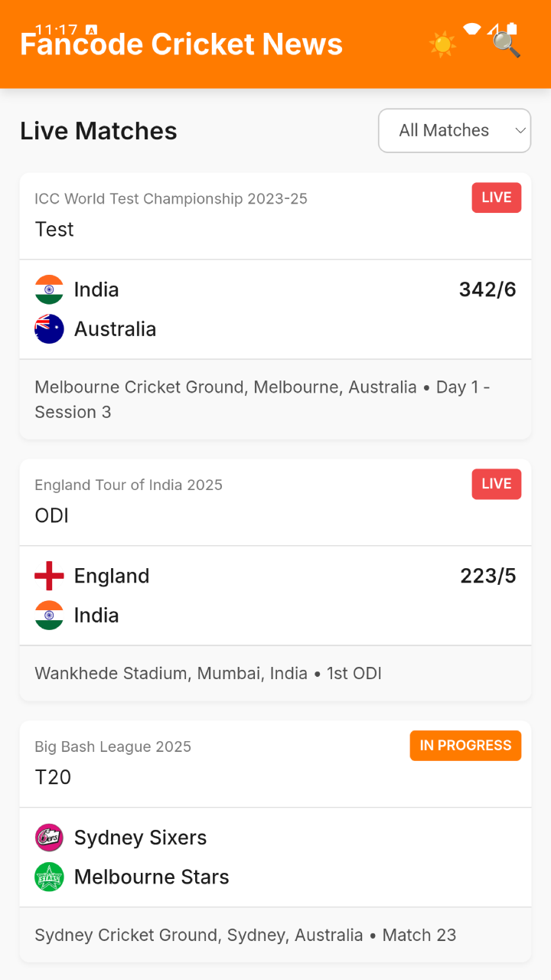
Task: Tap India flag in ODI match
Action: coord(49,616)
